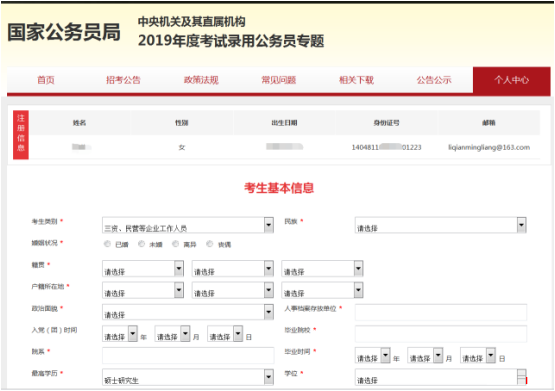Click the 注册信息 red label
Viewport: 555px width, 391px height.
pyautogui.click(x=21, y=135)
